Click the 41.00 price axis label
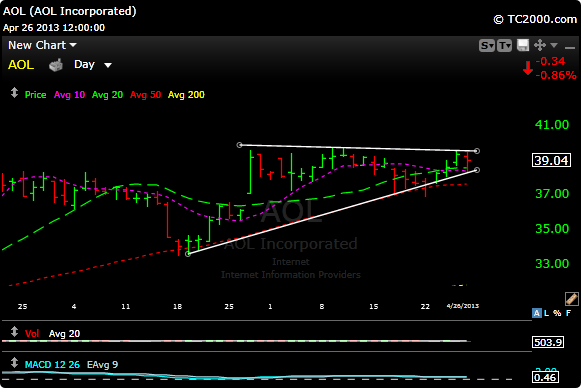This screenshot has width=581, height=388. [552, 125]
